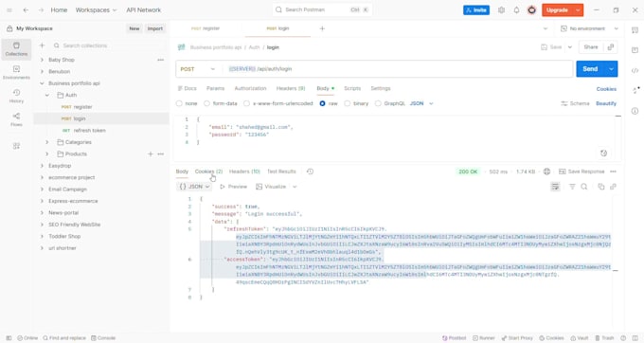Click the request URL field
This screenshot has height=343, width=644.
pos(399,69)
